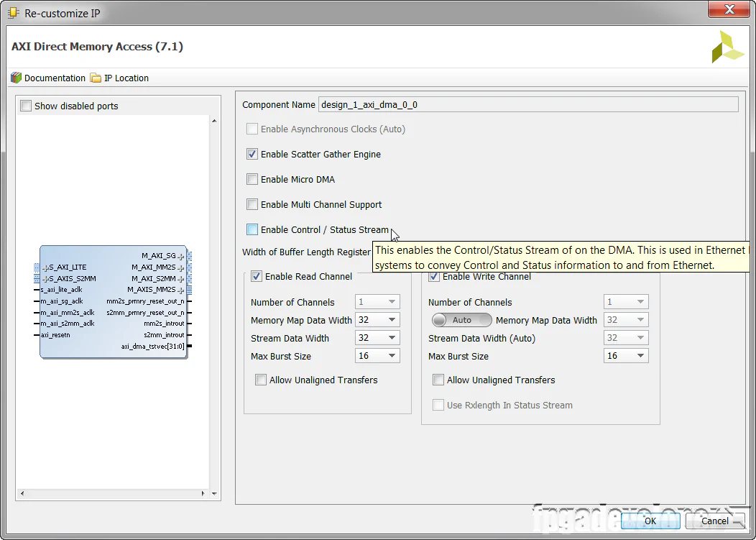Click the Xilinx logo in header
Screen dimensions: 756x540
[x=727, y=47]
